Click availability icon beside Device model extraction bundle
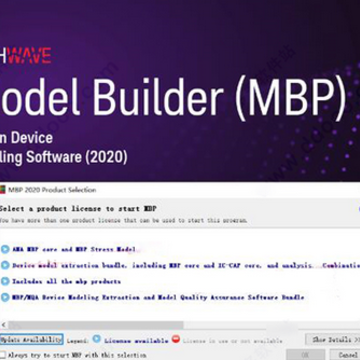Image resolution: width=360 pixels, height=360 pixels. pyautogui.click(x=5, y=265)
